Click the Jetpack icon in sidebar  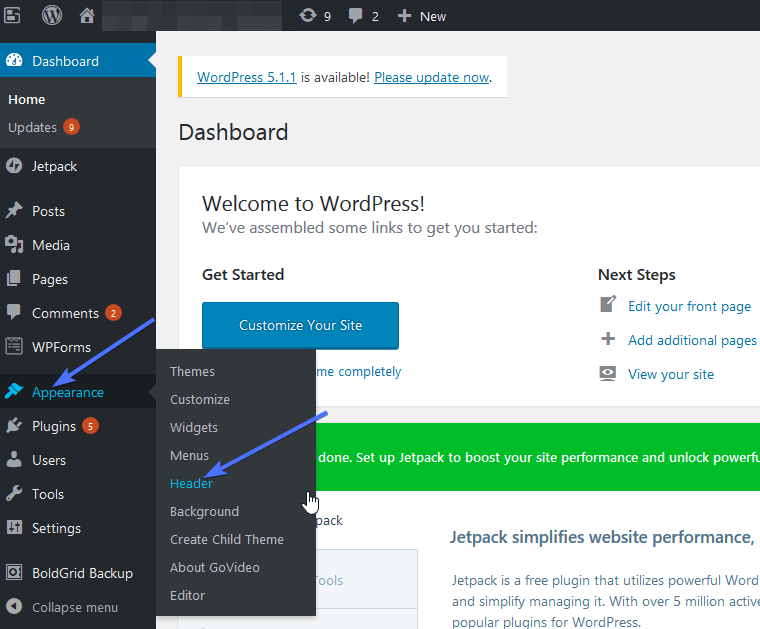[14, 166]
